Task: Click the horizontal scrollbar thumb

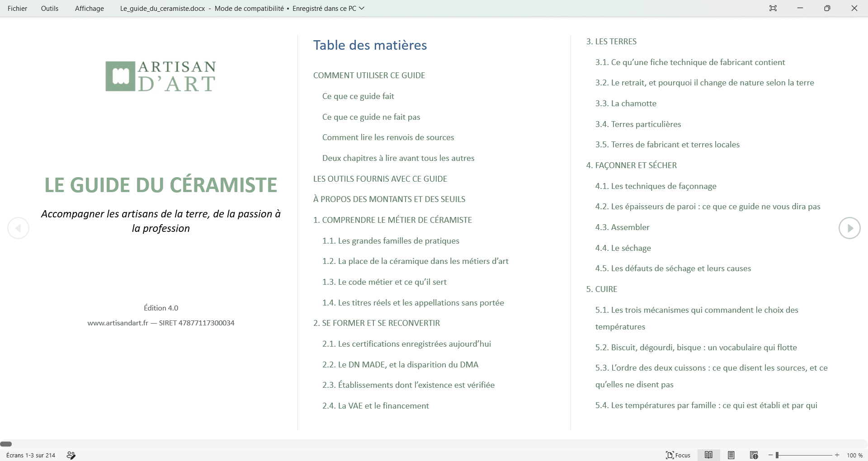Action: point(6,444)
